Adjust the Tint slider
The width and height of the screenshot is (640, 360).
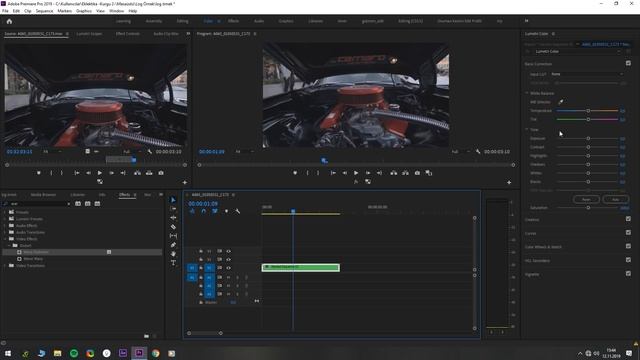coord(588,120)
